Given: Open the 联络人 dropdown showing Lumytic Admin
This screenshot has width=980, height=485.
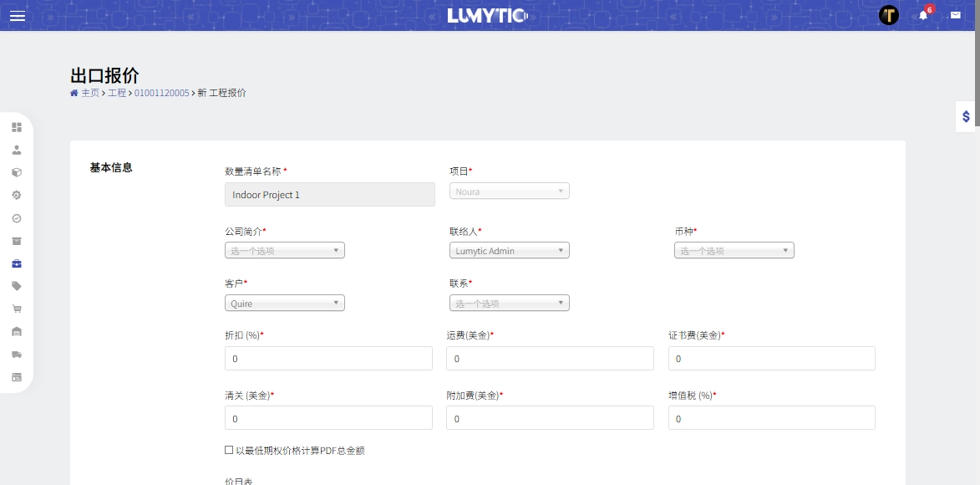Looking at the screenshot, I should pyautogui.click(x=509, y=249).
